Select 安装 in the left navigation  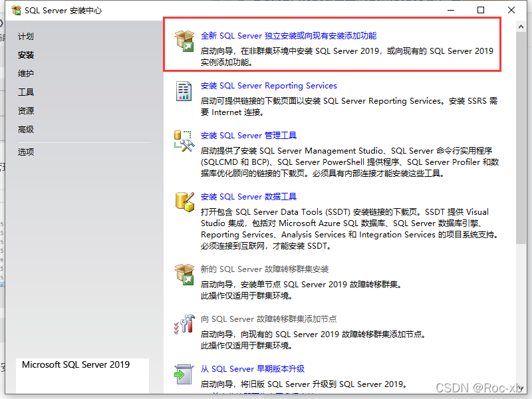26,55
